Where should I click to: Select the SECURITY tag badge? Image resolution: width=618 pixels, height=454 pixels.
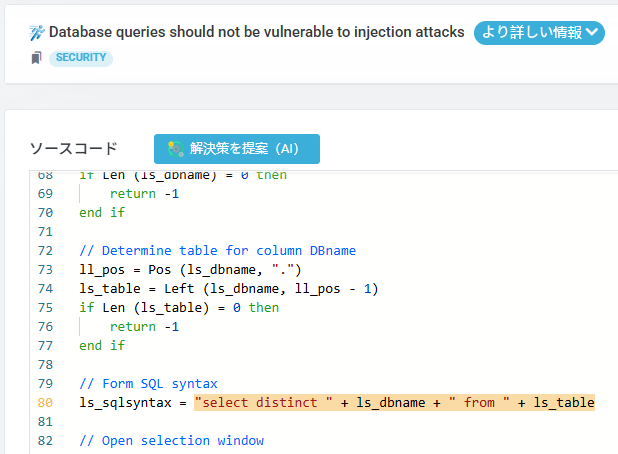pos(81,58)
